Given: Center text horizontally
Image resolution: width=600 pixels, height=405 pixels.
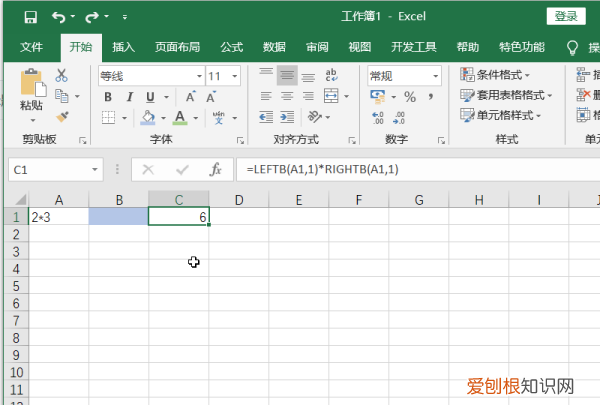Looking at the screenshot, I should 287,96.
